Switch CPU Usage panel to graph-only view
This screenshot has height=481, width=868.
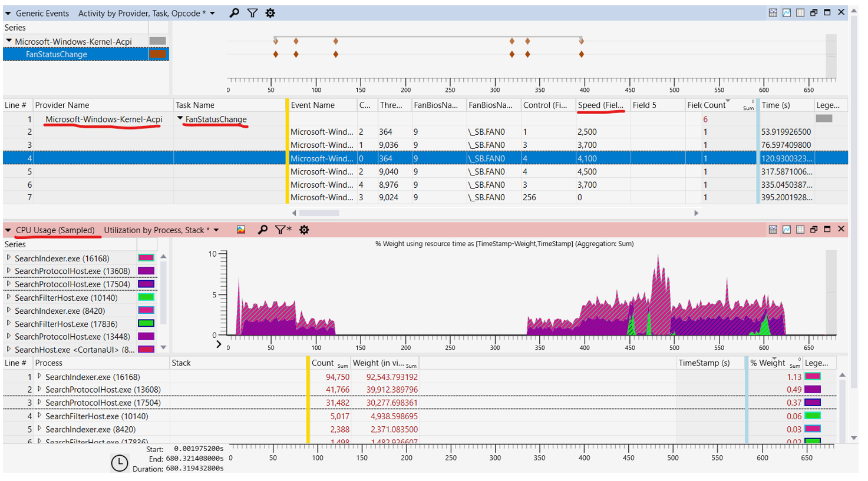(x=787, y=229)
